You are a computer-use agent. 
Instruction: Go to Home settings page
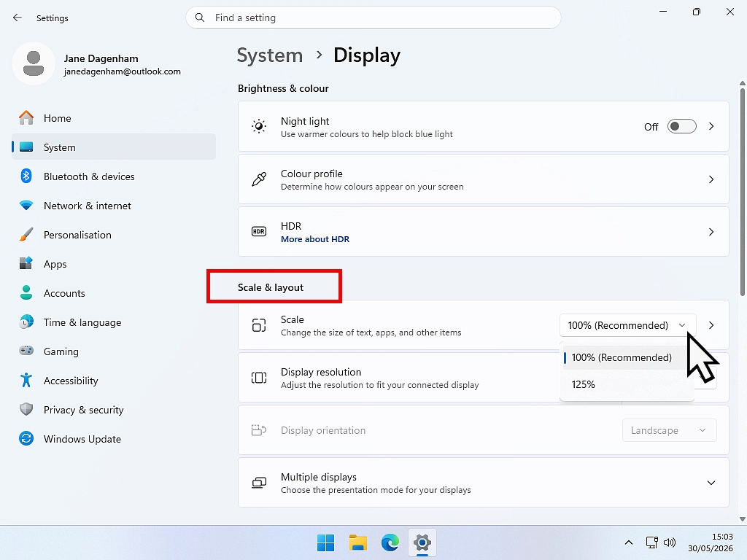tap(114, 117)
